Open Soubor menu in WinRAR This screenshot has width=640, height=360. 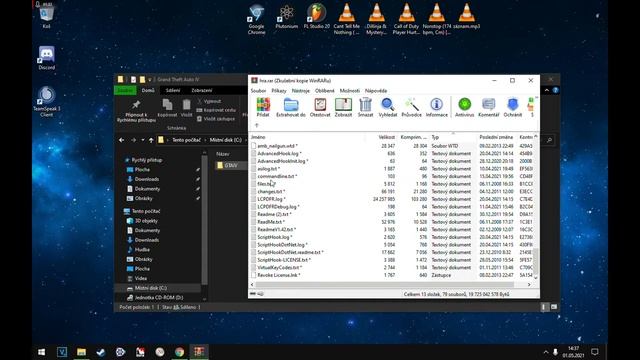(258, 91)
